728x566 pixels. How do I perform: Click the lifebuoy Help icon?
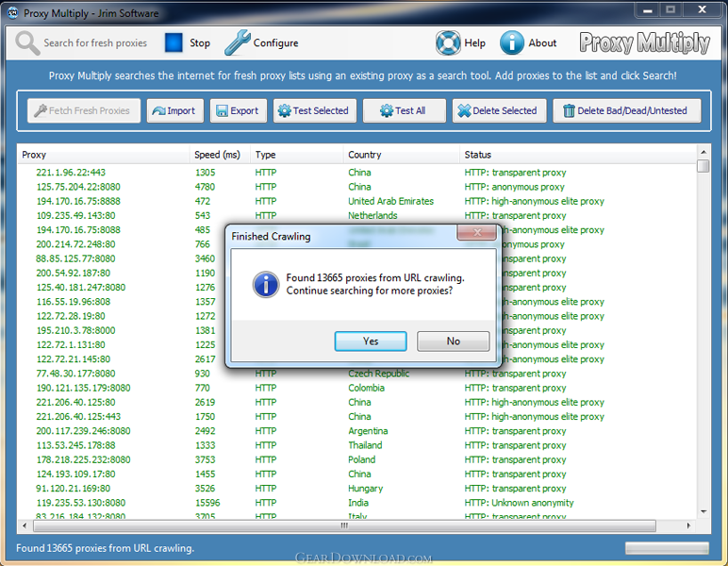point(448,42)
